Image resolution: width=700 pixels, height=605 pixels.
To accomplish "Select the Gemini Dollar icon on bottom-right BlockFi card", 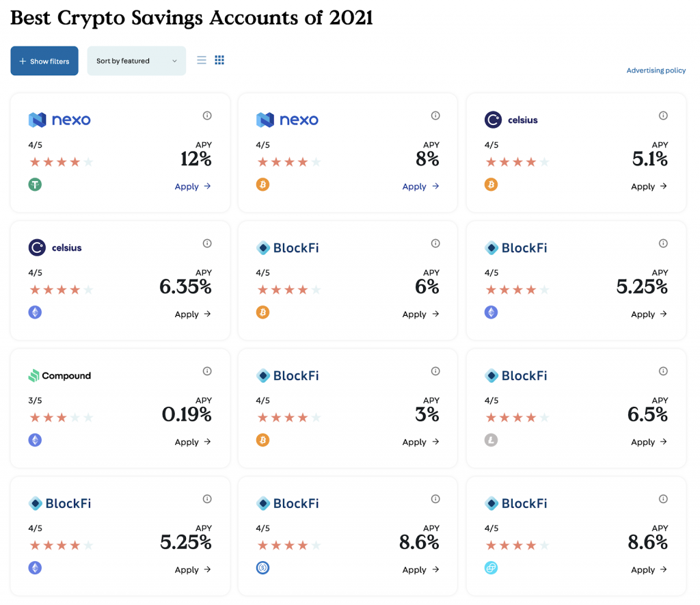I will [x=491, y=568].
